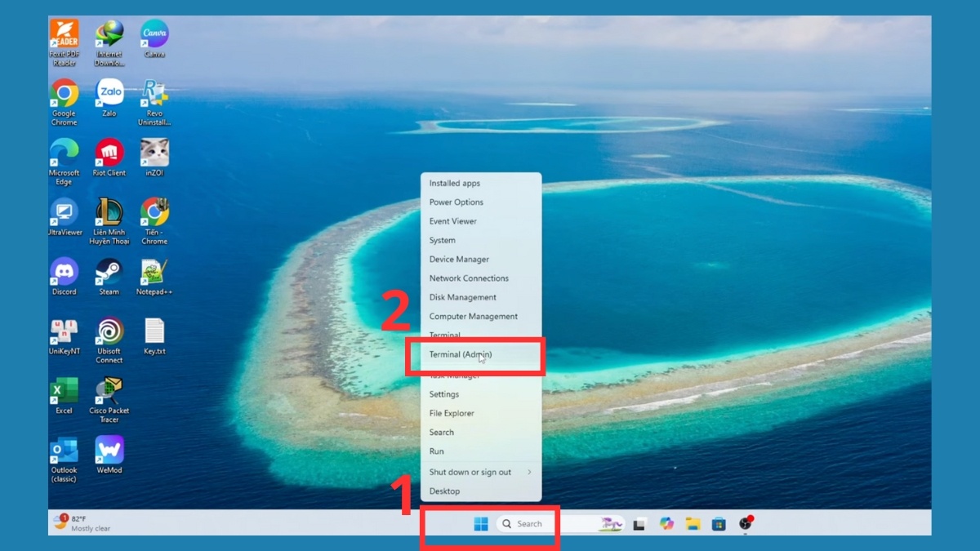Image resolution: width=980 pixels, height=551 pixels.
Task: Select the UltraViewer desktop icon
Action: tap(65, 216)
